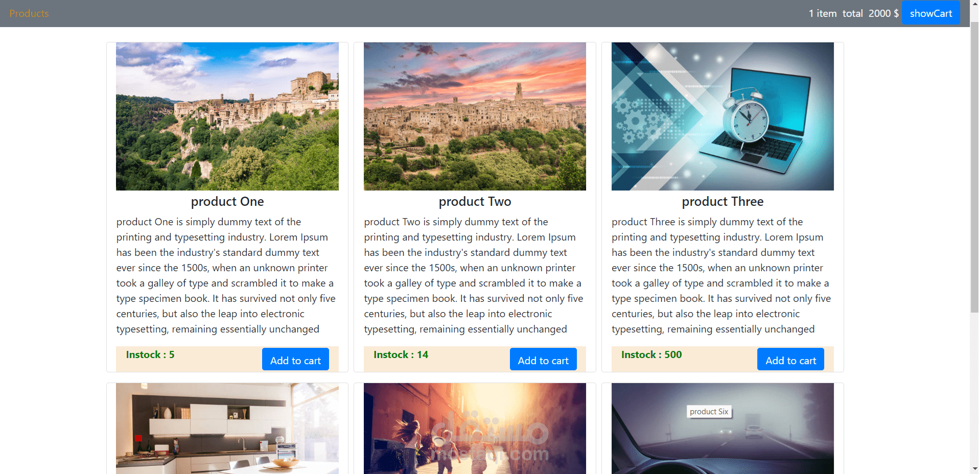Add product Three to cart
The height and width of the screenshot is (474, 980).
click(790, 360)
